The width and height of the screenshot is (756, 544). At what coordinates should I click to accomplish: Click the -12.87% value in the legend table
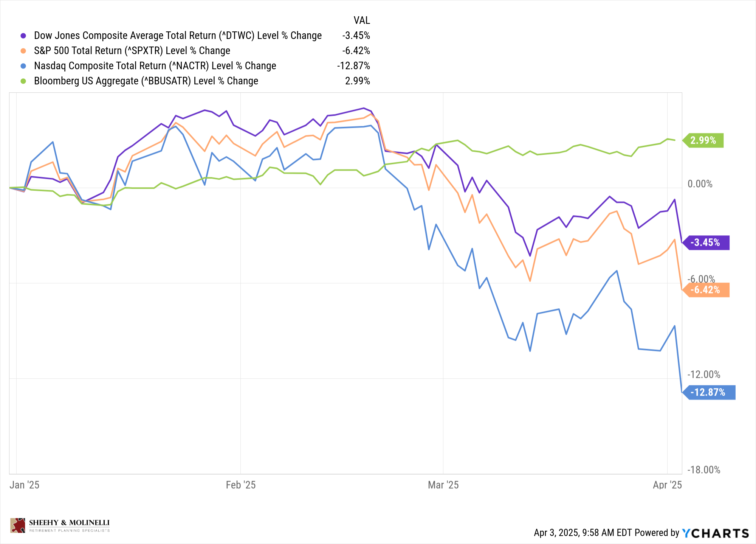pos(353,66)
